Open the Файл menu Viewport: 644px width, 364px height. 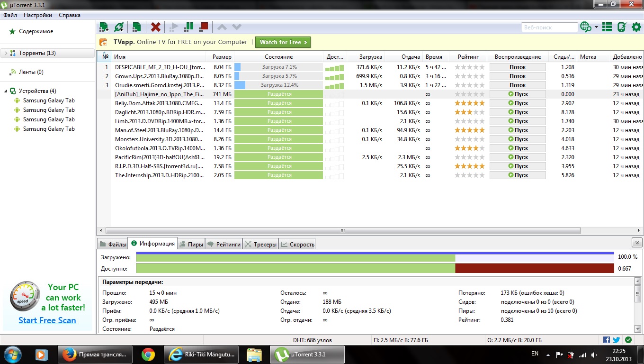10,15
